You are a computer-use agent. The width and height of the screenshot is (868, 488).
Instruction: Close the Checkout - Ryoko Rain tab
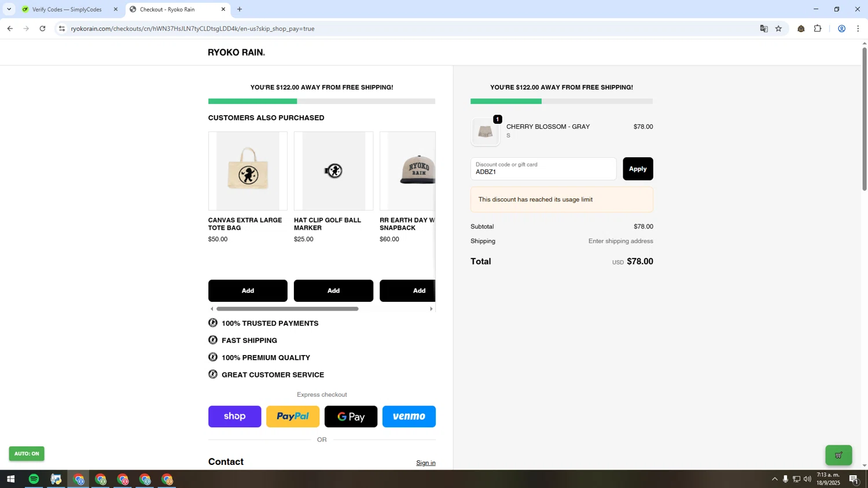tap(223, 9)
